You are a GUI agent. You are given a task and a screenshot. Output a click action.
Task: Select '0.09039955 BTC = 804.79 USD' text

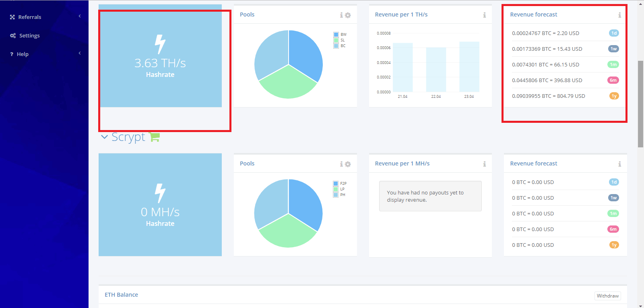click(548, 96)
